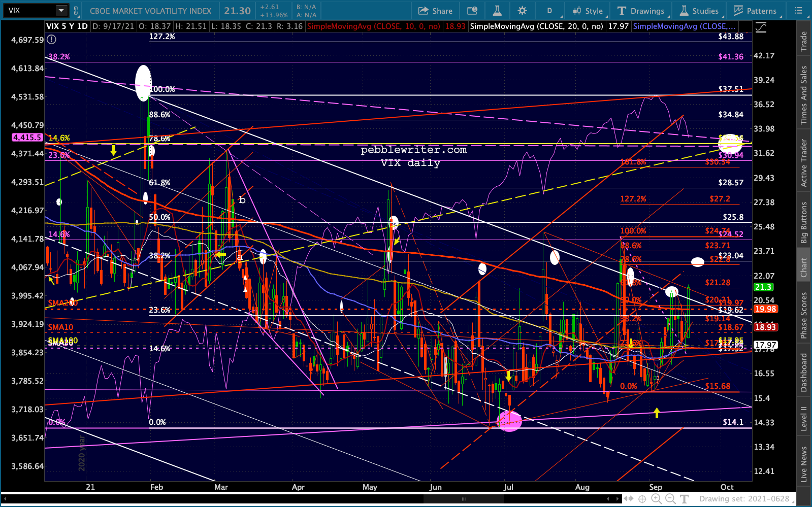Click the chart alert exclamation icon
The image size is (812, 507).
pyautogui.click(x=51, y=40)
